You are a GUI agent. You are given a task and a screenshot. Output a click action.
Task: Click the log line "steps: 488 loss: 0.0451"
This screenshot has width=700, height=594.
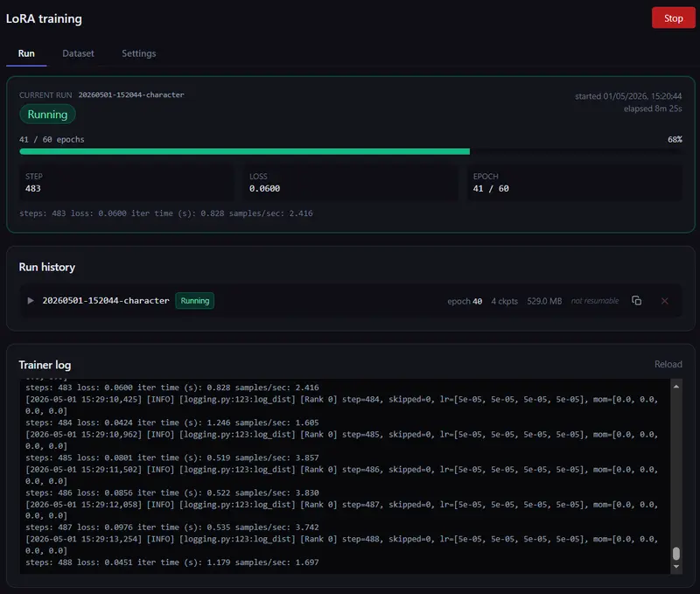coord(172,563)
